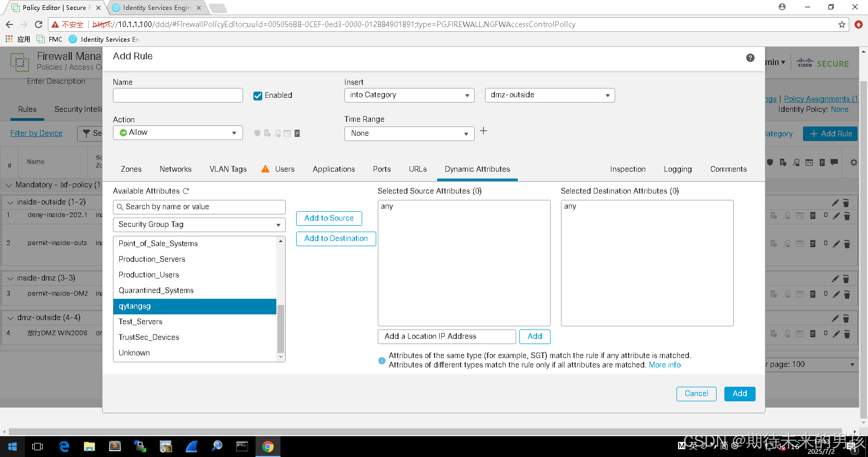The width and height of the screenshot is (868, 457).
Task: Focus the Search by name or value field
Action: [199, 207]
